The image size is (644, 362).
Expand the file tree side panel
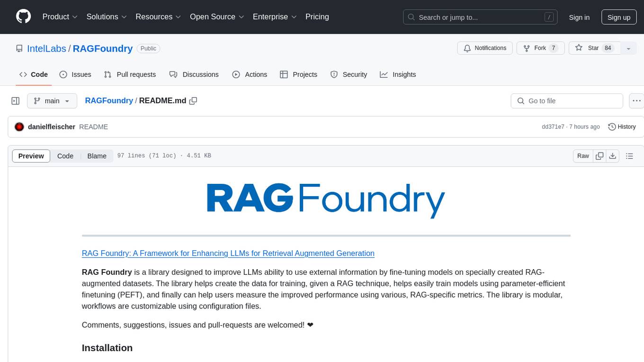(x=16, y=101)
